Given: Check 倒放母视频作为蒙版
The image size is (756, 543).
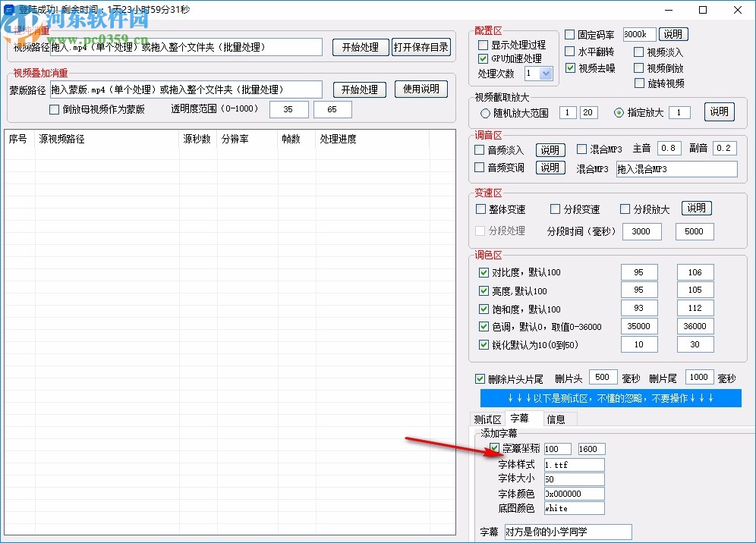Looking at the screenshot, I should pyautogui.click(x=54, y=108).
